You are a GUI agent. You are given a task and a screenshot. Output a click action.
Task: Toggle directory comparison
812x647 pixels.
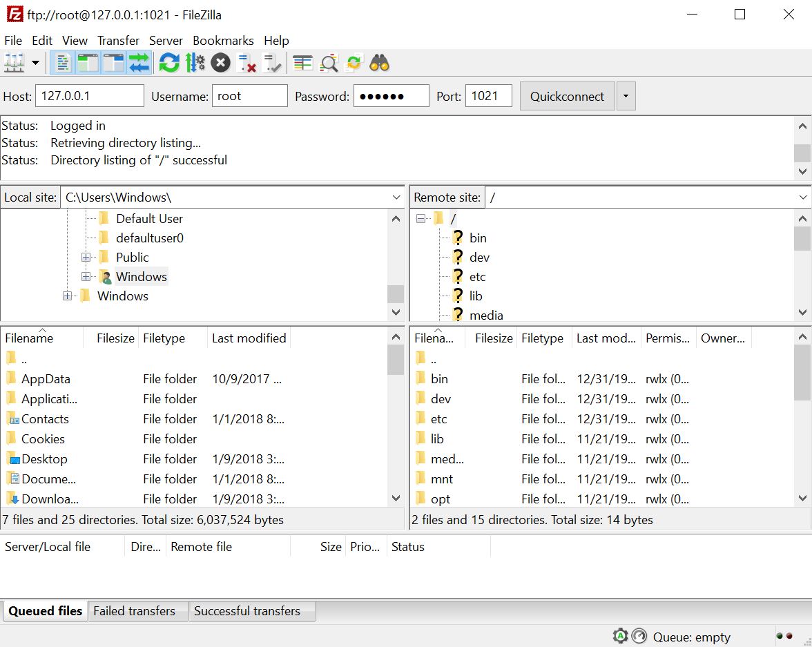coord(329,64)
